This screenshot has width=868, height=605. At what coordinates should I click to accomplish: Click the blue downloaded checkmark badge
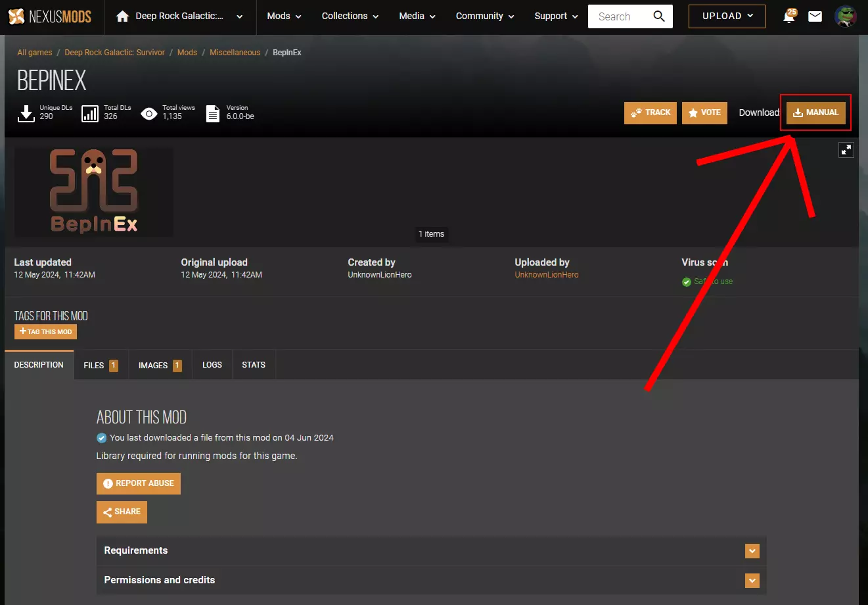(x=101, y=438)
